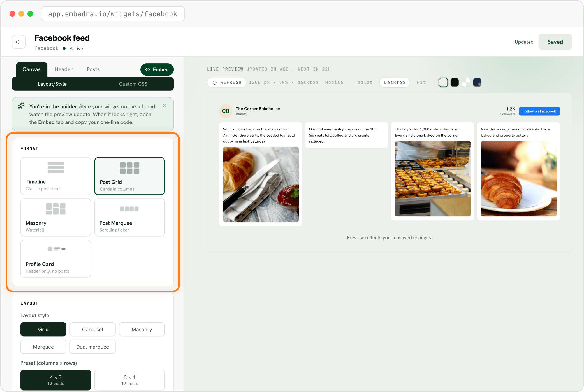584x392 pixels.
Task: Open the Posts tab
Action: [x=93, y=69]
